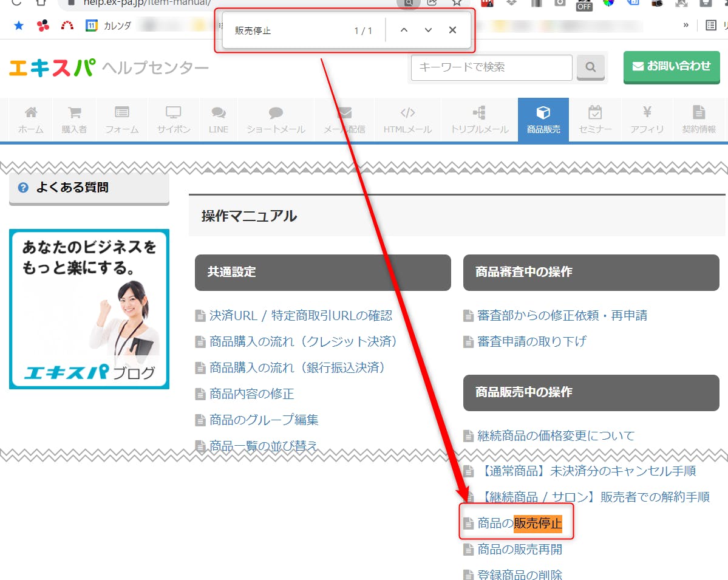Select the LINE navigation tab
Image resolution: width=728 pixels, height=580 pixels.
(218, 120)
